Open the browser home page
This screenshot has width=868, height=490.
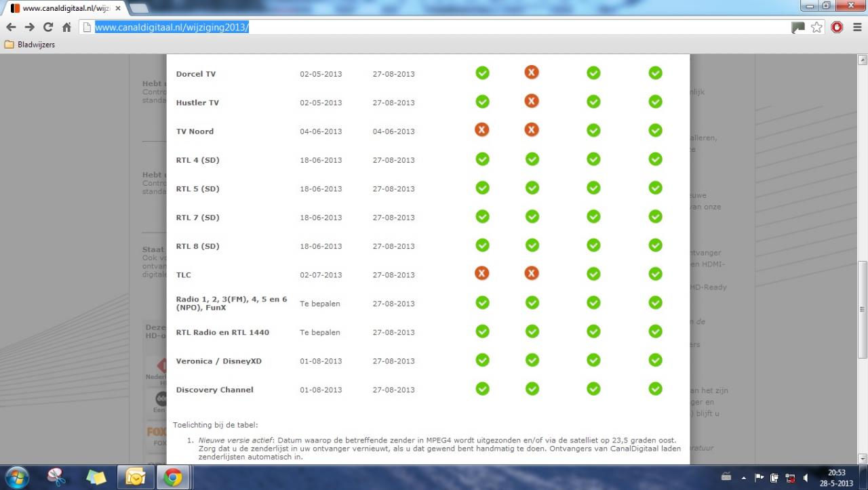pyautogui.click(x=66, y=27)
